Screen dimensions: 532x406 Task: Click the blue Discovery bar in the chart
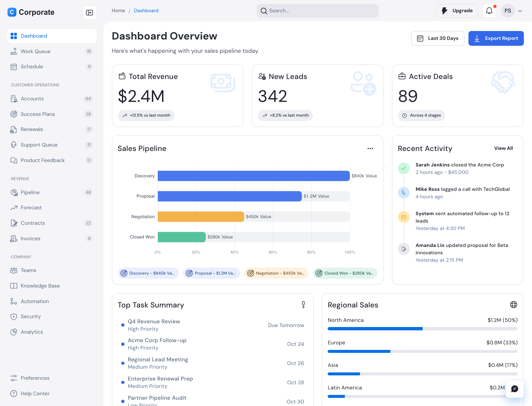tap(254, 176)
